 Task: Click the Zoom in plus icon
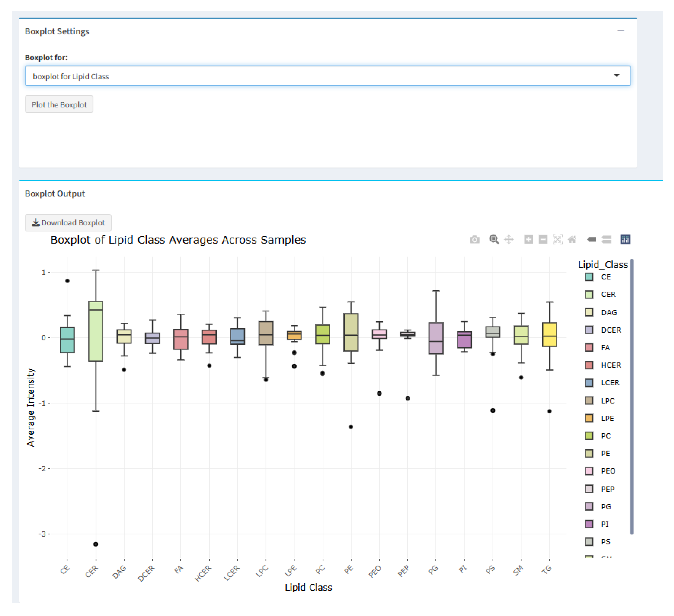(528, 240)
